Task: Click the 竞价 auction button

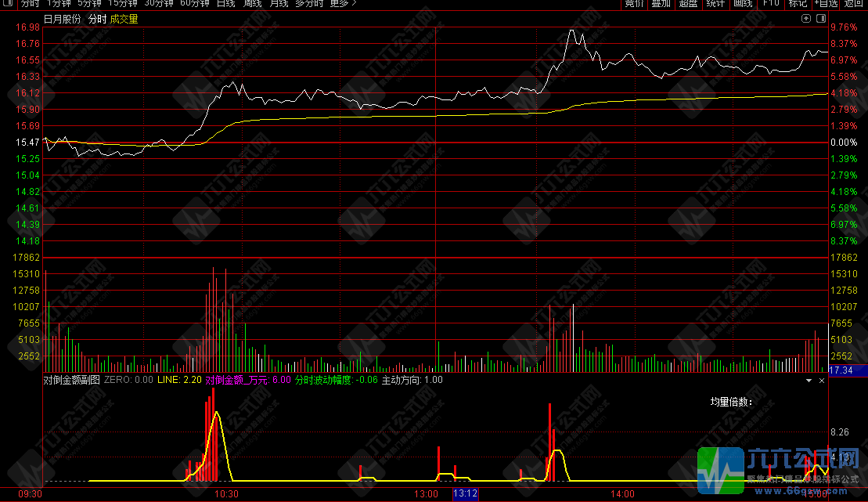Action: 634,4
